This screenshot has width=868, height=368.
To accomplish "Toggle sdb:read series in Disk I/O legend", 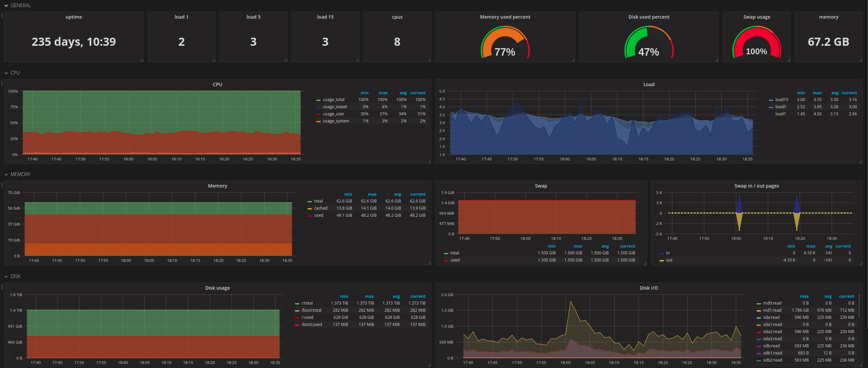I will point(771,346).
